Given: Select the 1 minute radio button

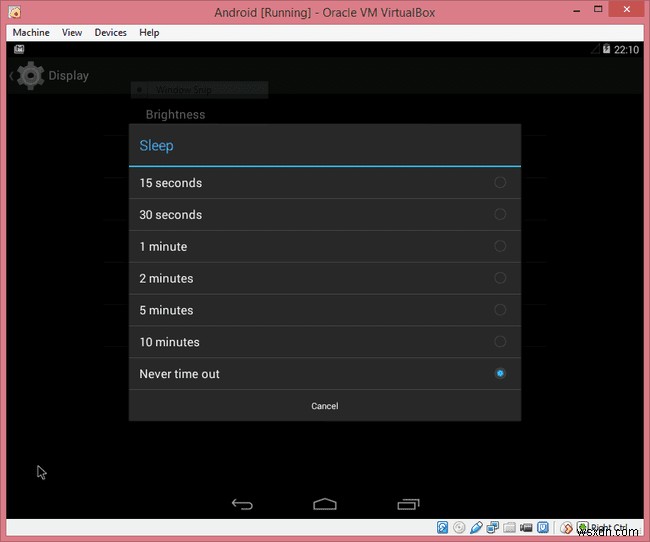Looking at the screenshot, I should [500, 246].
